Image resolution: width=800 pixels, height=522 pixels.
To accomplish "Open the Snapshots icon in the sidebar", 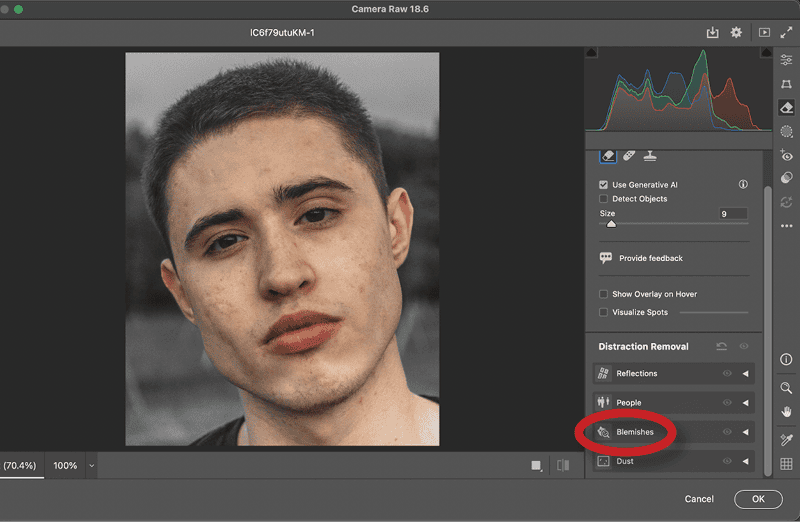I will [786, 202].
